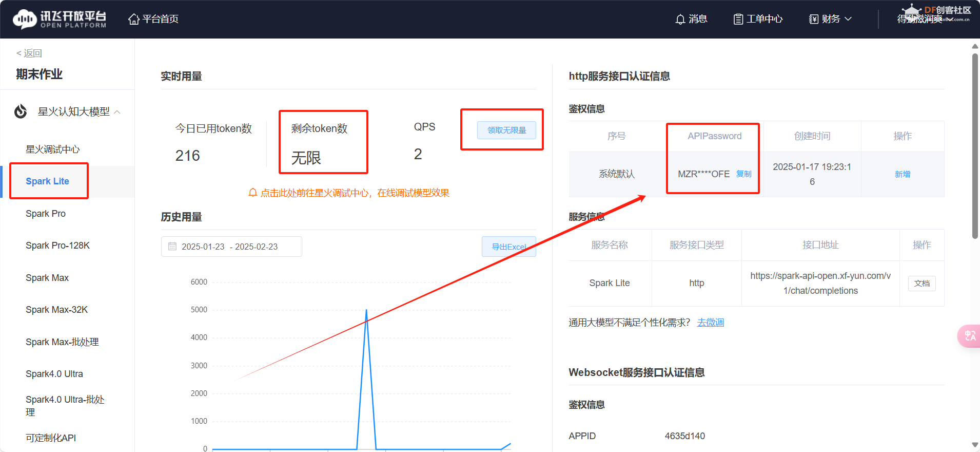Expand the 财务 dropdown arrow

(848, 19)
